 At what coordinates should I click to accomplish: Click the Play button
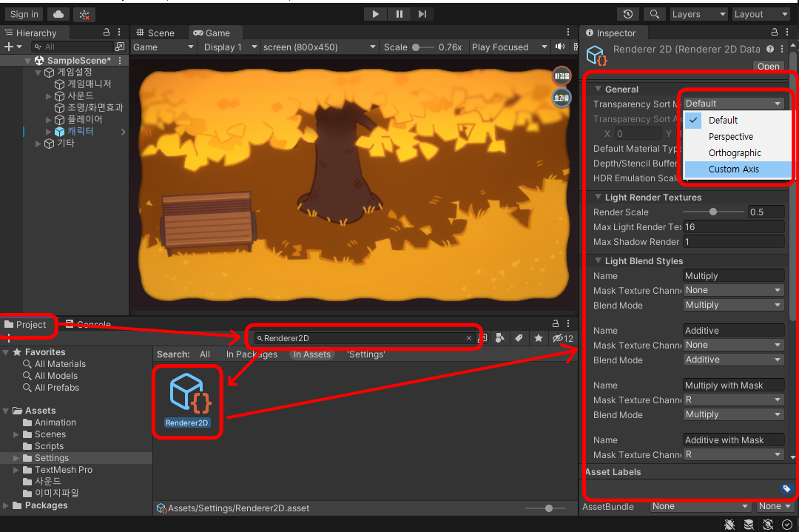(x=375, y=14)
